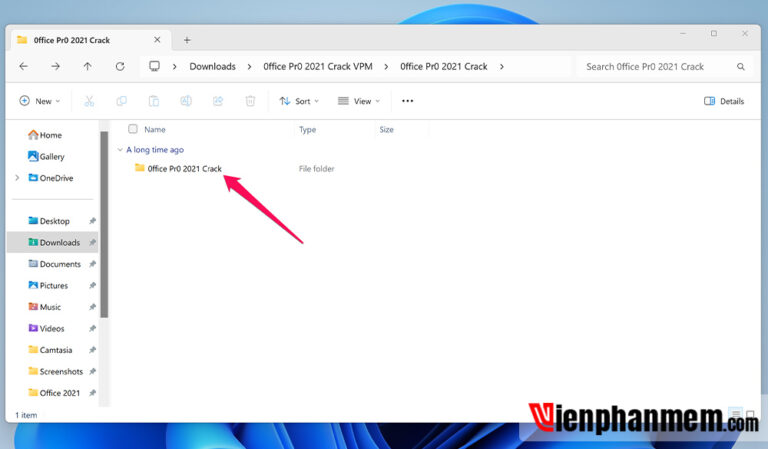
Task: Click the sidebar vertical scrollbar
Action: (104, 224)
